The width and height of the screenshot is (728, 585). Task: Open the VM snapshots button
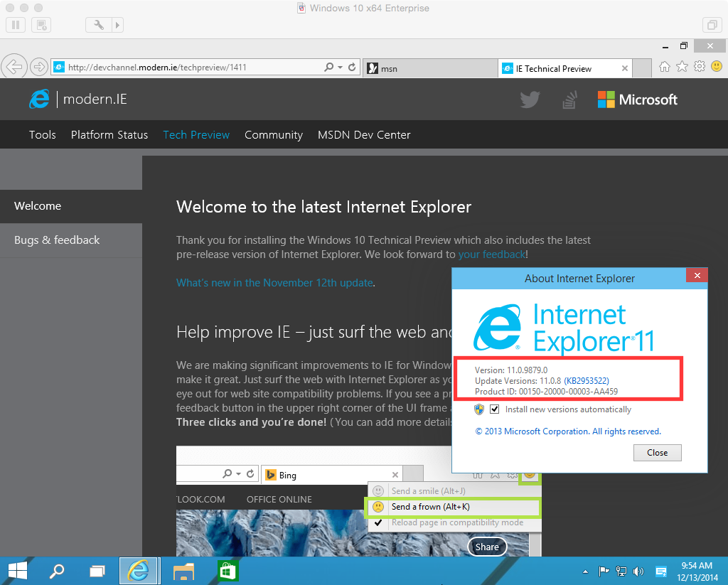point(41,25)
